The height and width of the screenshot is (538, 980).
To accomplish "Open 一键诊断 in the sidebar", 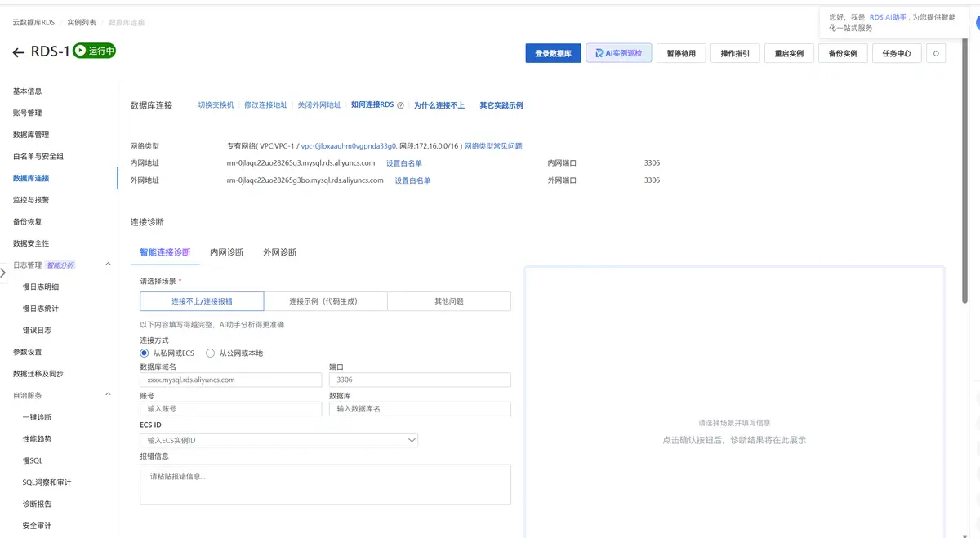I will click(37, 417).
